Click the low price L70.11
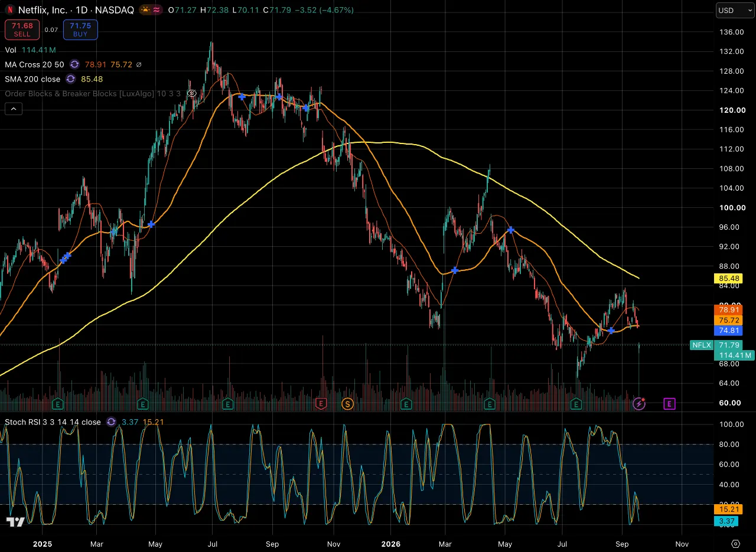Screen dimensions: 756x552 [245, 10]
